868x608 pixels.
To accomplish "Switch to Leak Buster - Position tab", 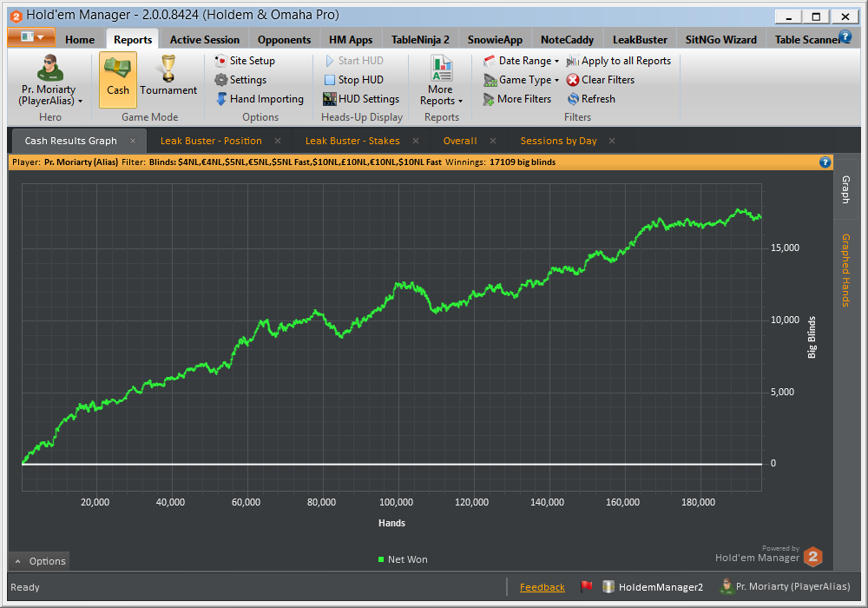I will click(211, 141).
